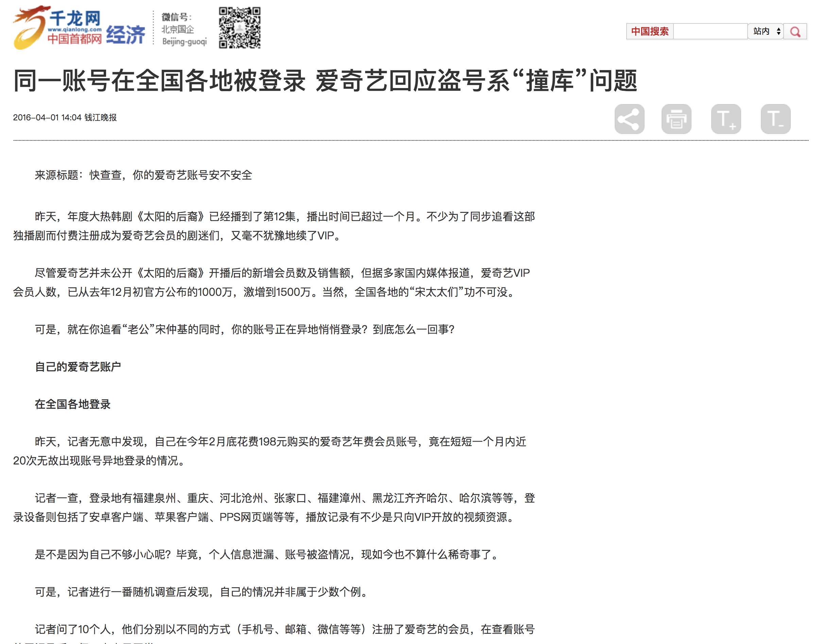The height and width of the screenshot is (644, 837).
Task: Click the 钱江晚报 source label
Action: pos(100,117)
